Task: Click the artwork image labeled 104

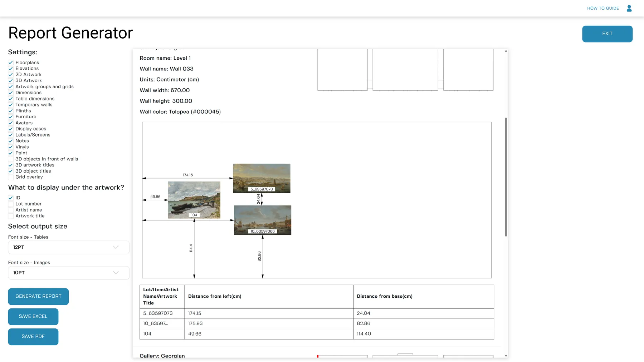Action: coord(194,200)
